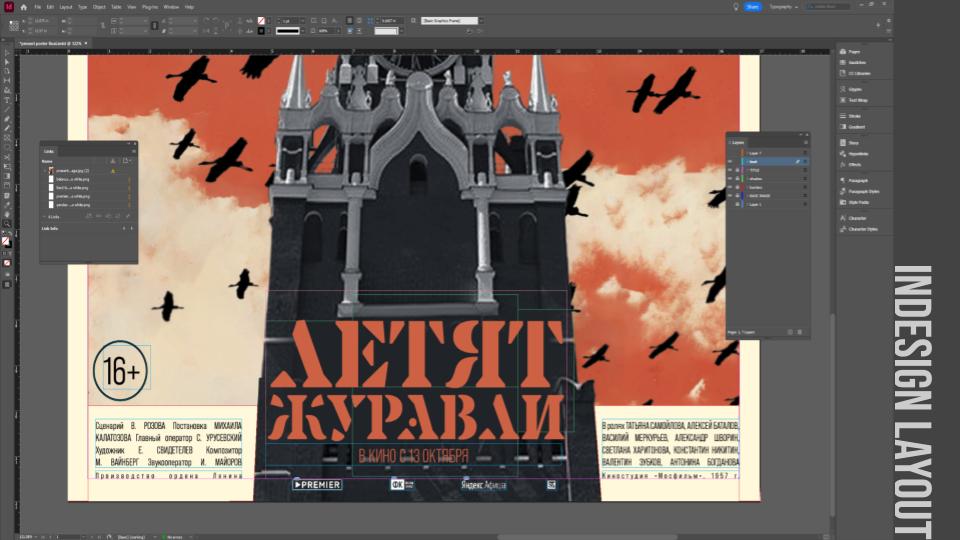Screen dimensions: 960x540
Task: Expand the first linked image group in Links panel
Action: (x=44, y=171)
